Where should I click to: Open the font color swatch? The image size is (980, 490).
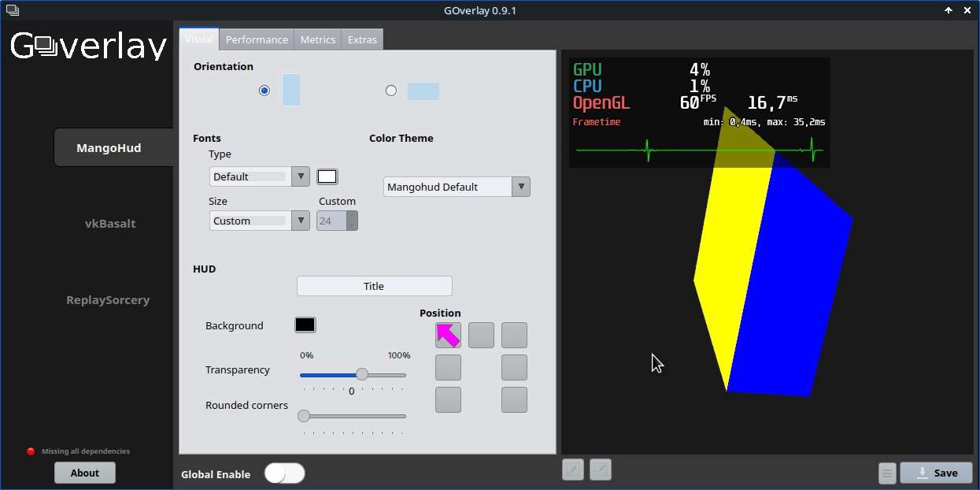click(x=327, y=176)
